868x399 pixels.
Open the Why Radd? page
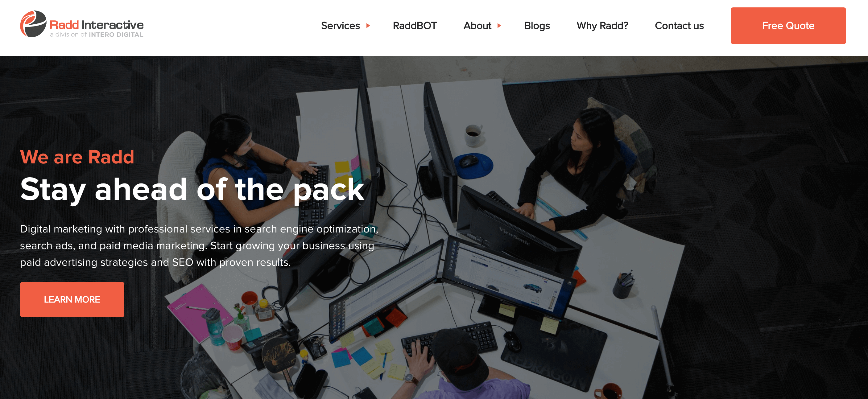pos(602,26)
